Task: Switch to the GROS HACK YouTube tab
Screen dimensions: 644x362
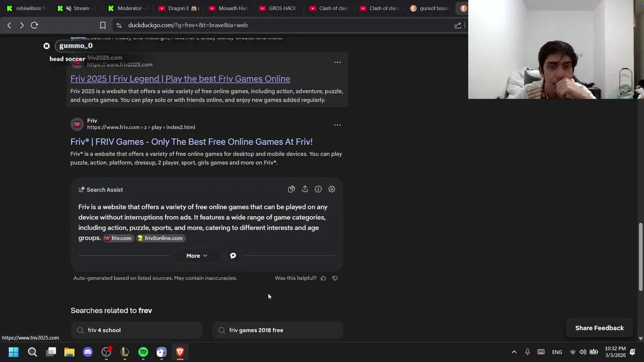Action: pyautogui.click(x=278, y=8)
